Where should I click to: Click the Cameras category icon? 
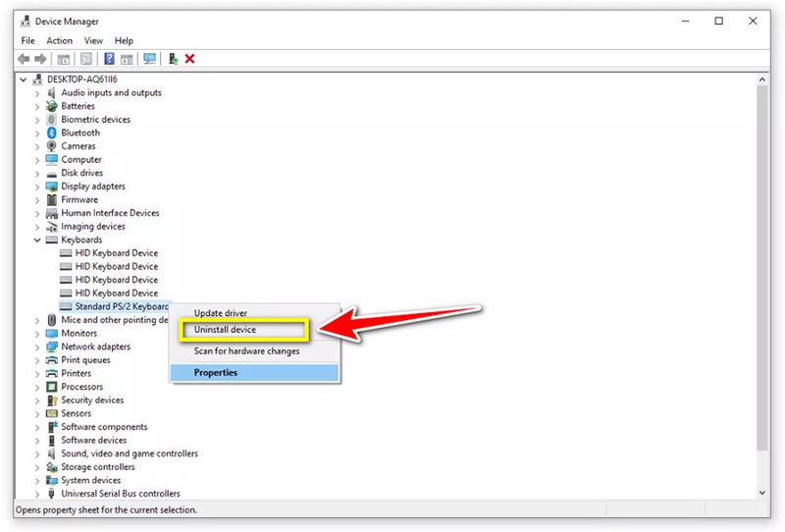click(x=52, y=146)
